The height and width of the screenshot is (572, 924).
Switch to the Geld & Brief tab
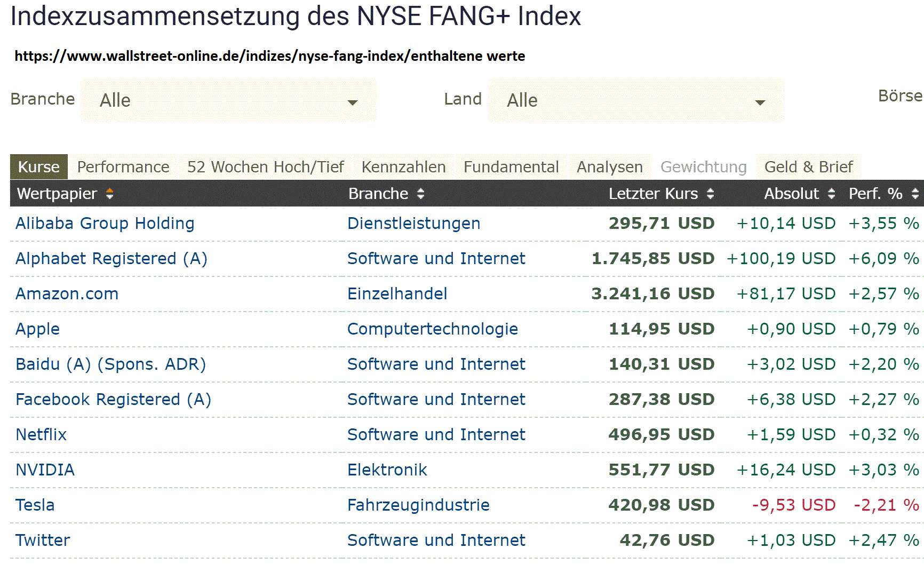coord(808,166)
